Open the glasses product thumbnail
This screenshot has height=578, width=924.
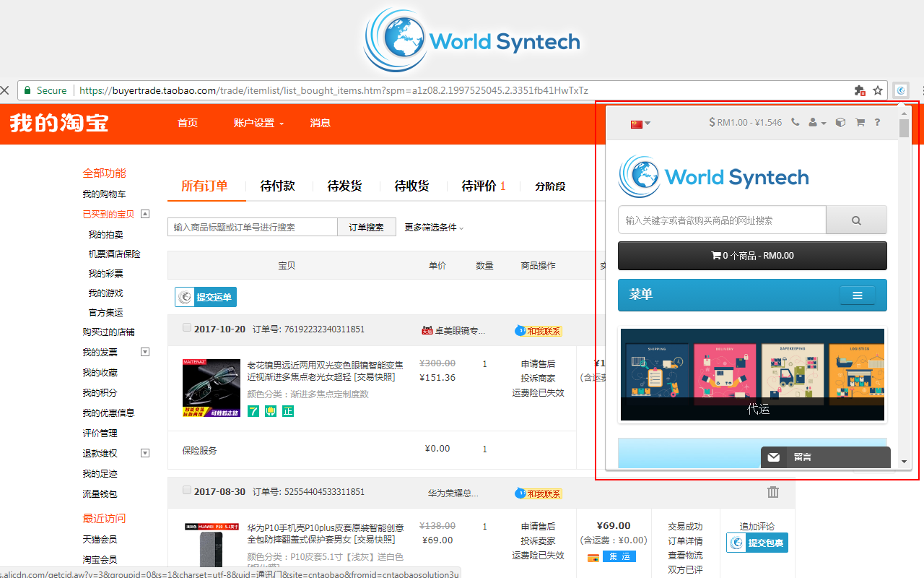click(x=212, y=388)
